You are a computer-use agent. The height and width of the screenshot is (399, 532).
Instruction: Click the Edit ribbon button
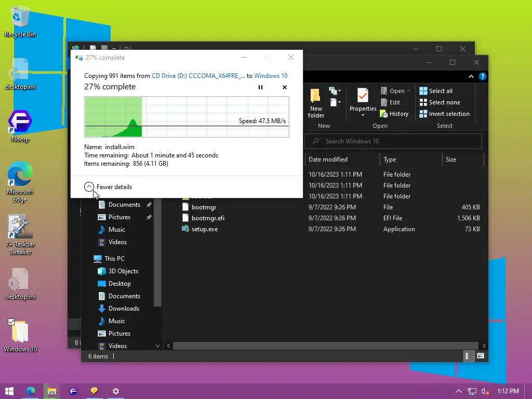pos(390,102)
